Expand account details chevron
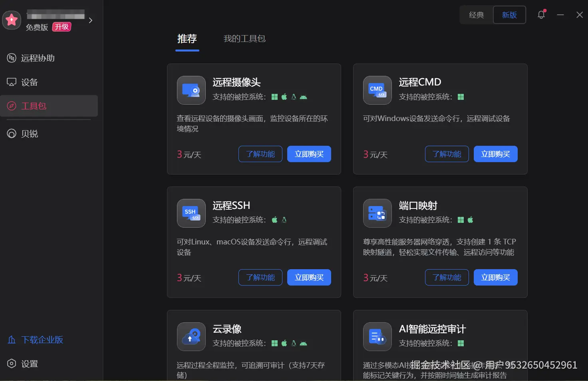Viewport: 588px width, 381px height. [91, 20]
